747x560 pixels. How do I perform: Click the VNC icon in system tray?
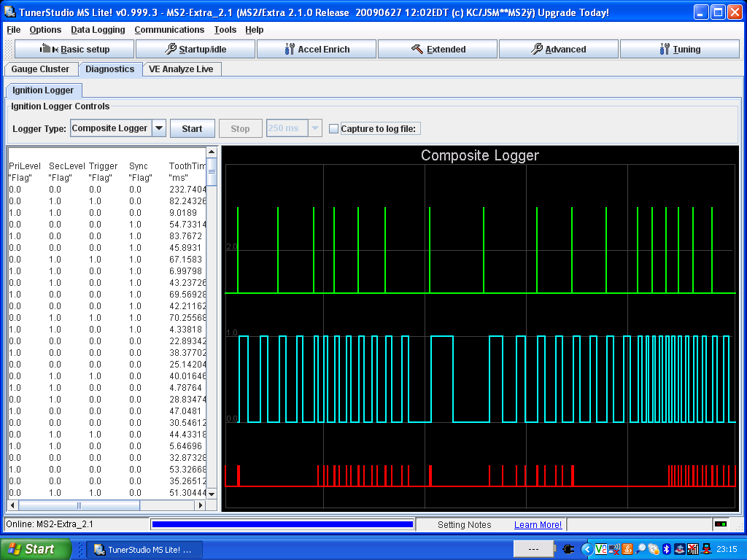click(x=601, y=549)
